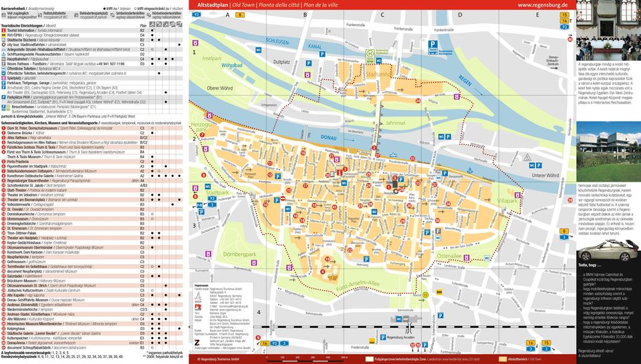Screen dimensions: 641x364
Task: Click the Dultplatz label on the map
Action: pyautogui.click(x=281, y=62)
